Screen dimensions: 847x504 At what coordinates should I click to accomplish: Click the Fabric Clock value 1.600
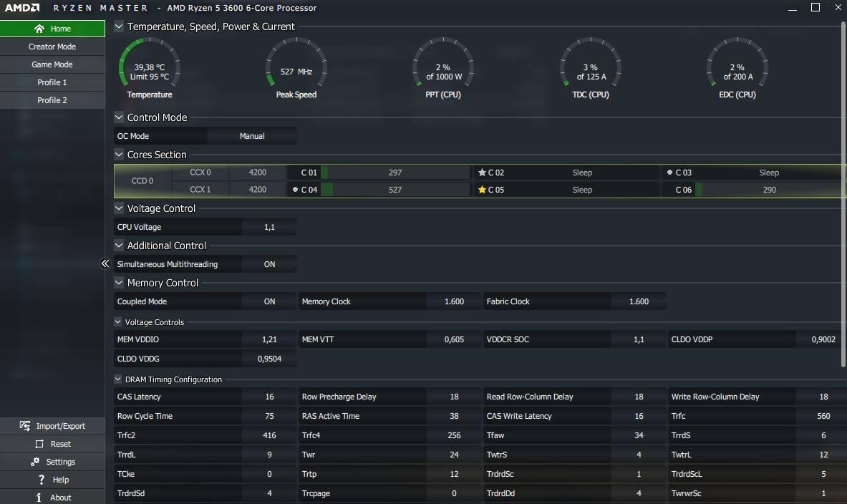point(639,301)
